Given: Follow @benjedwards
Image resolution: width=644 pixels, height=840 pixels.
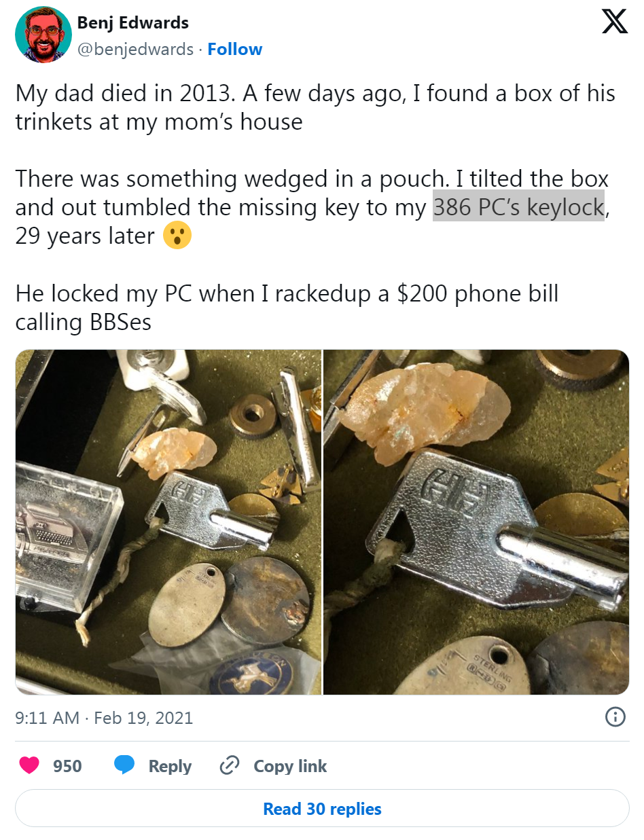Looking at the screenshot, I should (235, 50).
